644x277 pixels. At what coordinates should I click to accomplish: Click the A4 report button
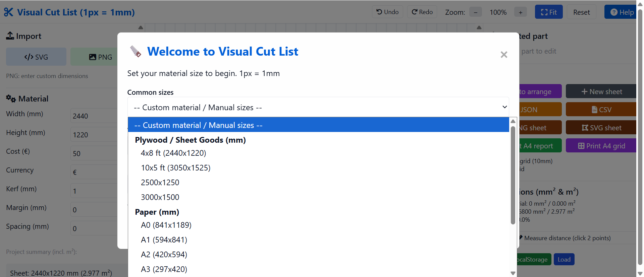click(540, 146)
